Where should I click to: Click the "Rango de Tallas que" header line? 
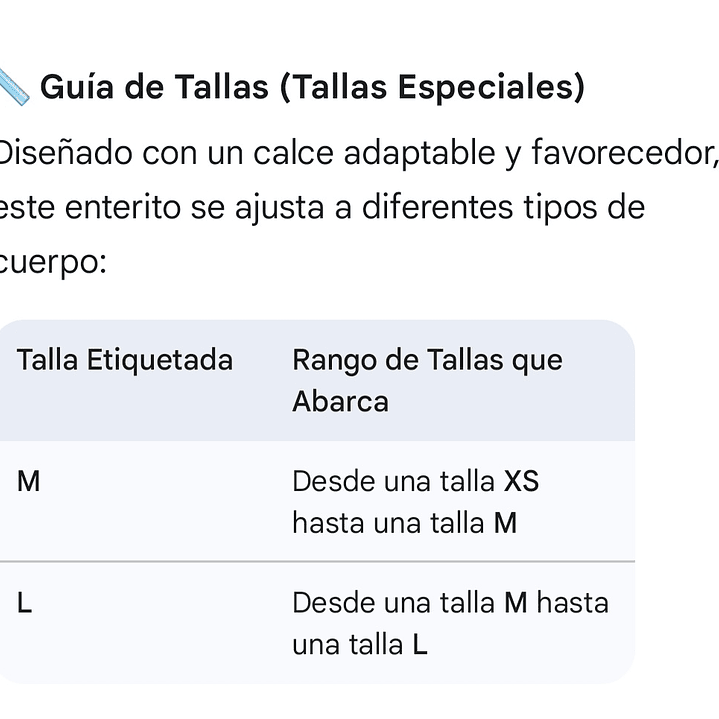pos(427,360)
